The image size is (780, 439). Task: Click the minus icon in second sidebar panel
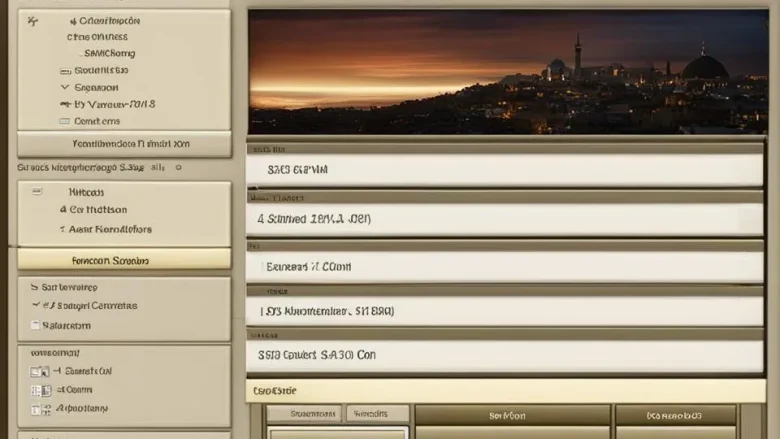(x=37, y=191)
